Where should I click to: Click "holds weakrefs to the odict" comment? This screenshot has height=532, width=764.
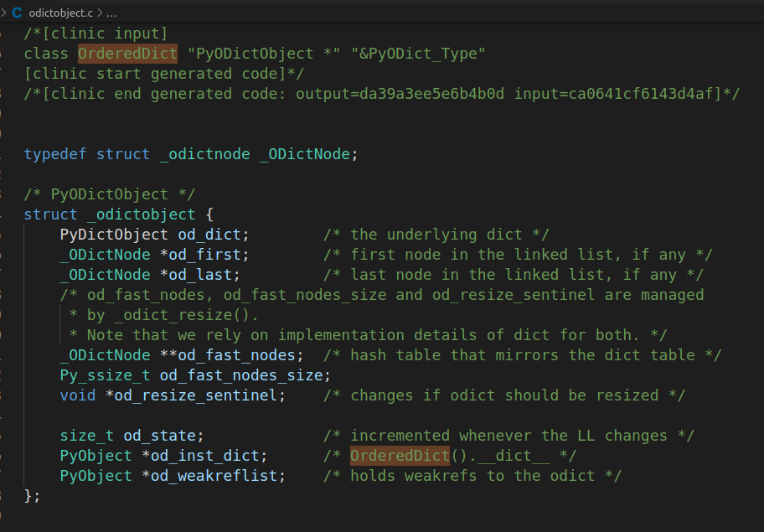[x=472, y=476]
